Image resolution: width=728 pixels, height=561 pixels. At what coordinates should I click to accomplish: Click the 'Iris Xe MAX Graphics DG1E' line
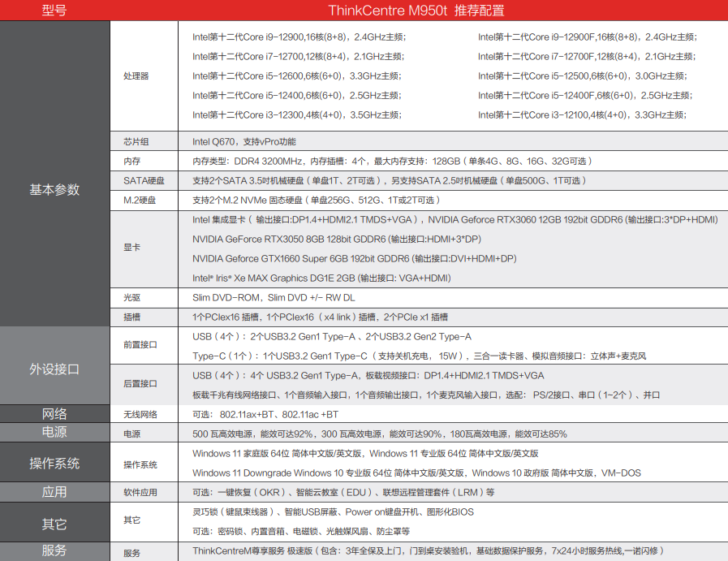321,278
